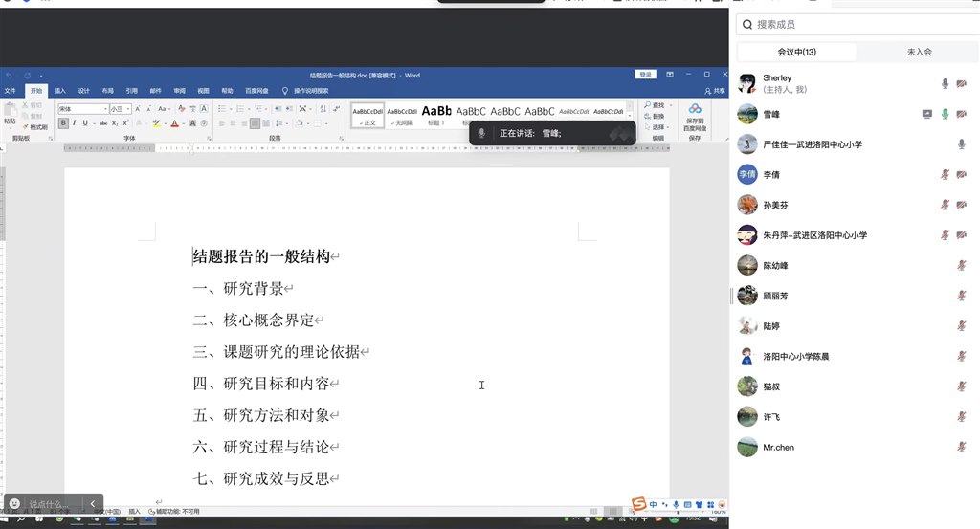Toggle Sherley's microphone icon

coord(945,83)
